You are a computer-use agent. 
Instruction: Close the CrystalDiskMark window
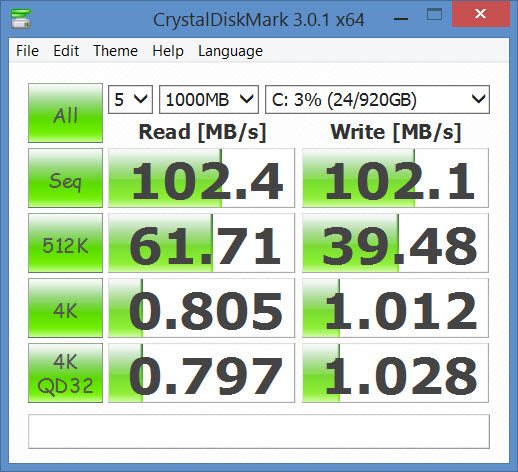coord(481,14)
